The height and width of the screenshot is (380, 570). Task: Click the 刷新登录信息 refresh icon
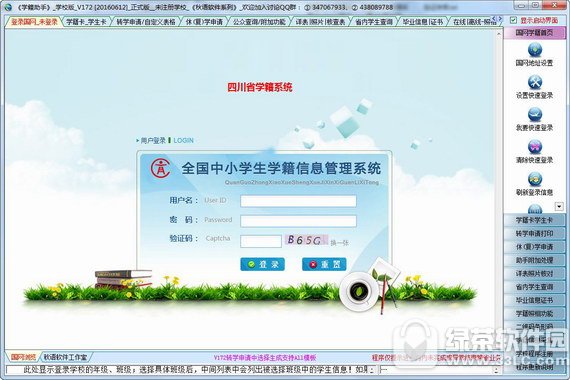point(535,179)
